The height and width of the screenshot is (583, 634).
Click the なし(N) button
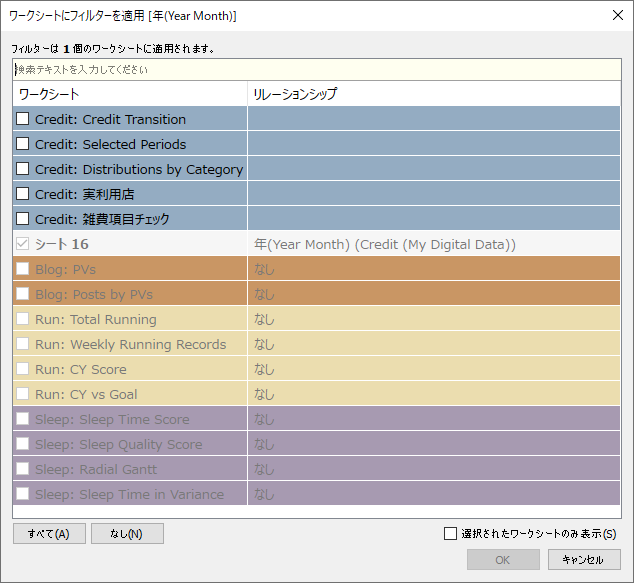[127, 534]
